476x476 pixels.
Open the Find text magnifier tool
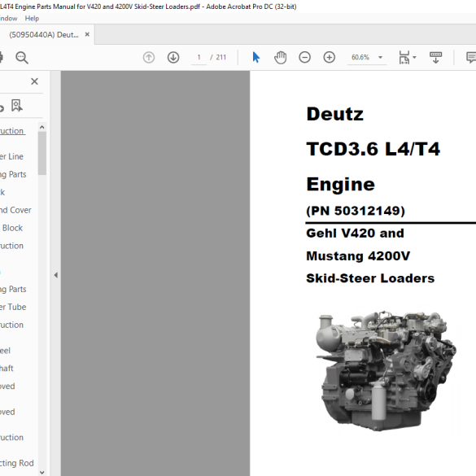coord(22,58)
